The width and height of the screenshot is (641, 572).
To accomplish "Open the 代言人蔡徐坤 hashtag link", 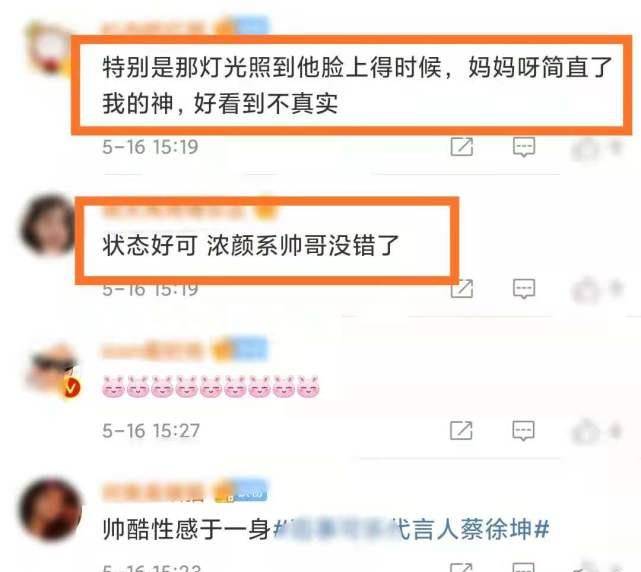I will click(x=411, y=529).
